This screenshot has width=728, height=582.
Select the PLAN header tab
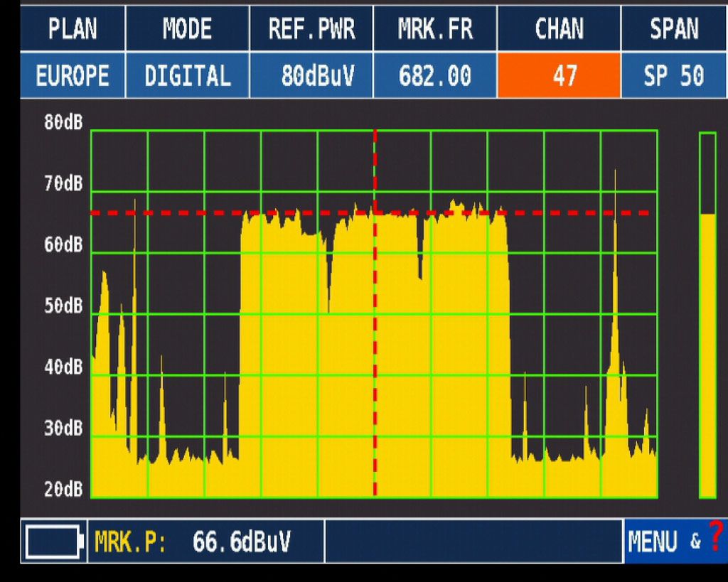pos(73,29)
